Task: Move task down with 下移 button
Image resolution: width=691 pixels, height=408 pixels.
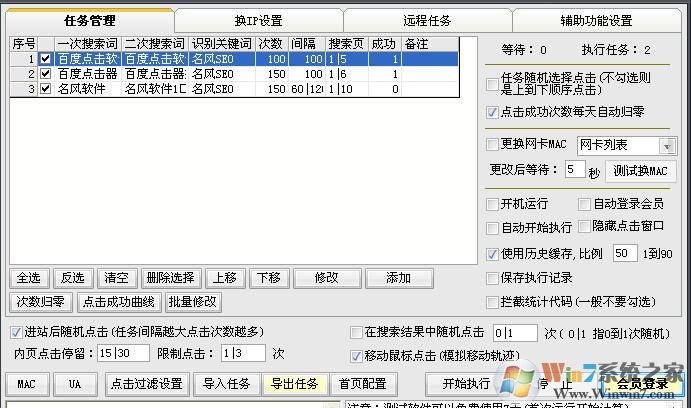Action: tap(269, 278)
